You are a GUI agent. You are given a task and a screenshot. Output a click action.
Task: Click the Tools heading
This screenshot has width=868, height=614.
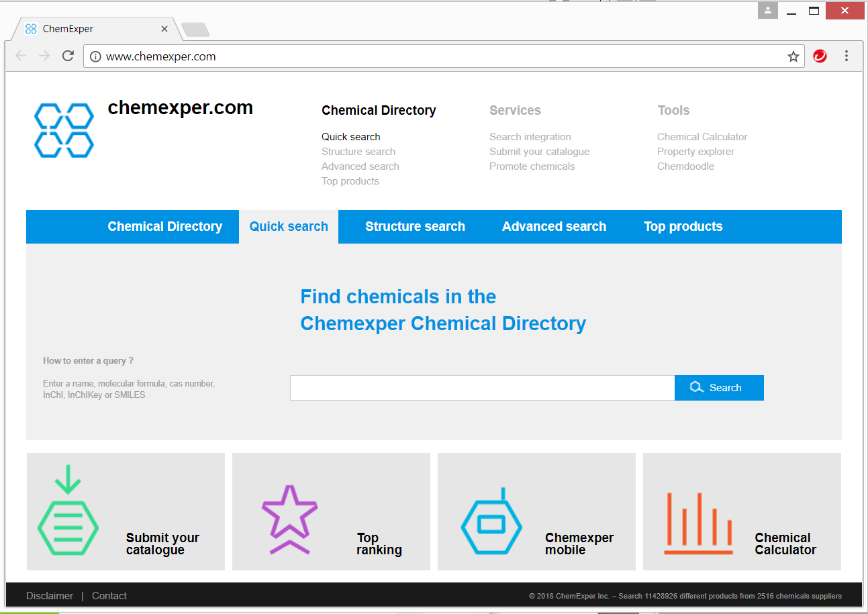click(x=673, y=111)
